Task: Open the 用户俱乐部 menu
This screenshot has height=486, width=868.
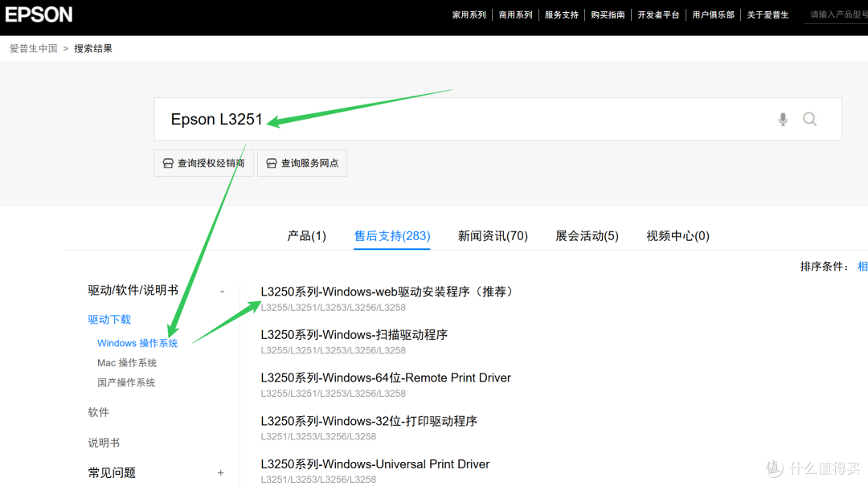Action: (x=713, y=15)
